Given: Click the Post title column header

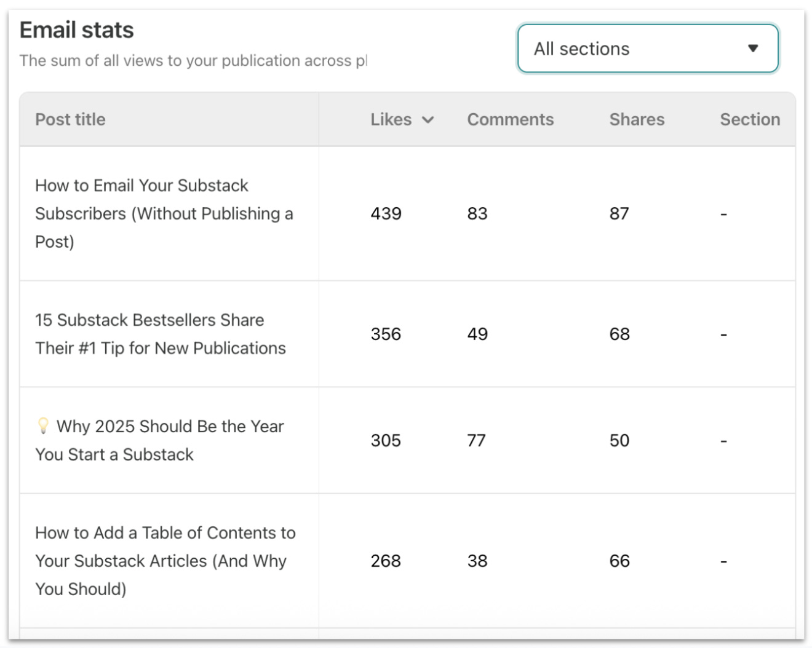Looking at the screenshot, I should tap(70, 119).
